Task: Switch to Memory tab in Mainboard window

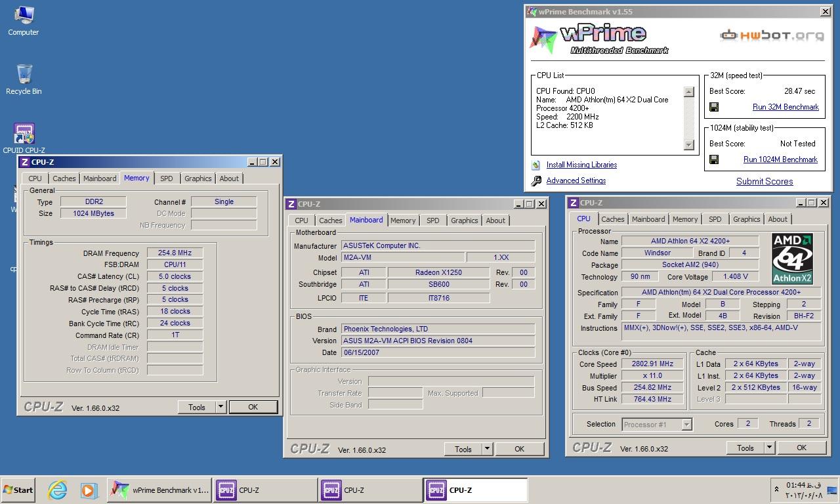Action: [x=403, y=220]
